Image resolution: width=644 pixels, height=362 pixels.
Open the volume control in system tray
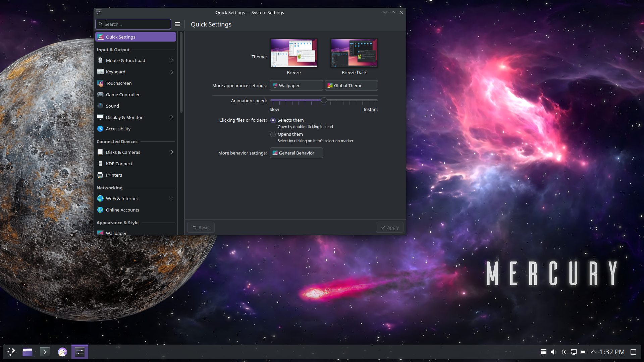click(x=554, y=352)
